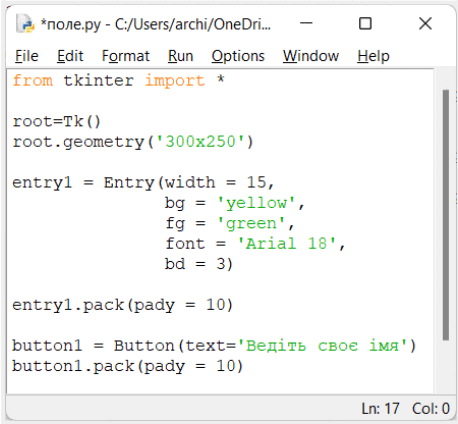Click the 'yellow' background value
This screenshot has height=424, width=458.
point(256,203)
